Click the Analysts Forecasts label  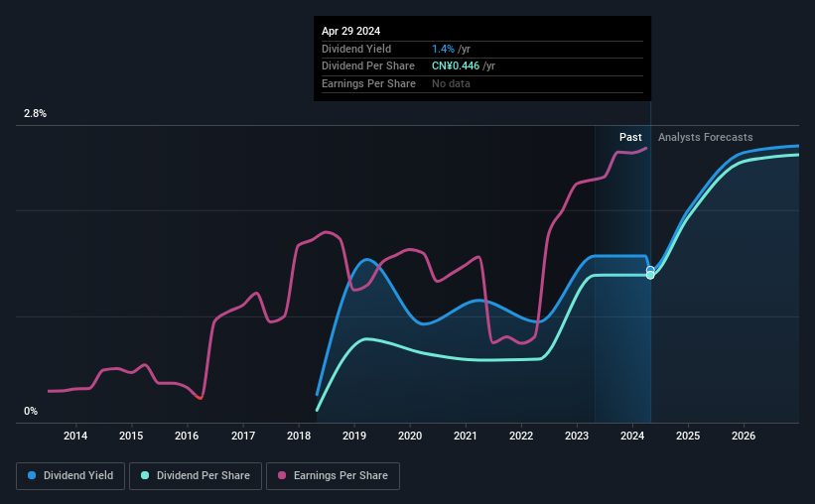point(706,137)
